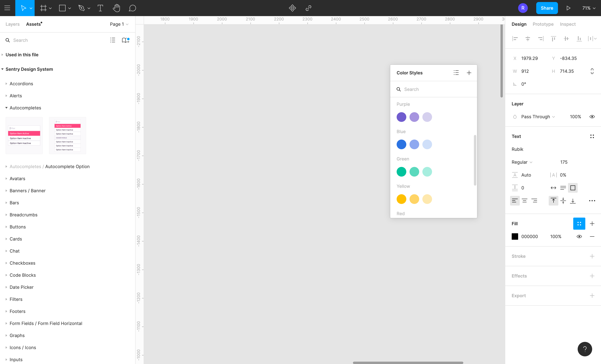This screenshot has height=364, width=601.
Task: Activate the Comment tool
Action: 132,8
